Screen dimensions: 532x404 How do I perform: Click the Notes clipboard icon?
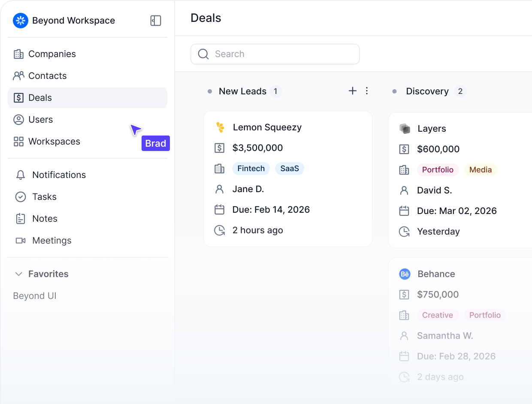pyautogui.click(x=21, y=219)
